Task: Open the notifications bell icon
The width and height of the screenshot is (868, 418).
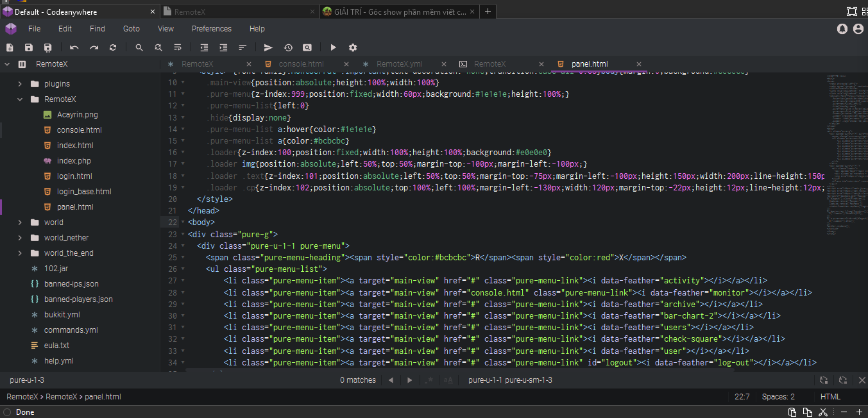Action: [842, 29]
